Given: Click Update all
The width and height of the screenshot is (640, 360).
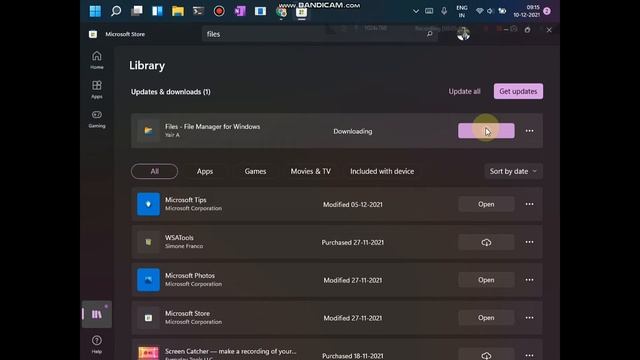Looking at the screenshot, I should point(464,91).
